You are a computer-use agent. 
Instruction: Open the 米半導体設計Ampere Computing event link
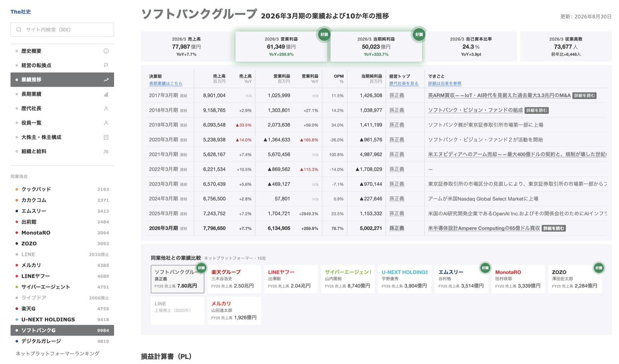[x=484, y=228]
